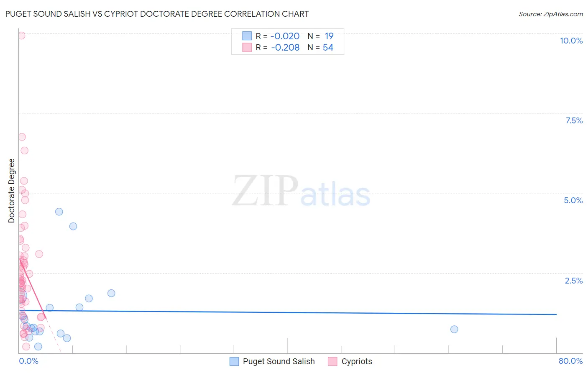
Task: Select the Puget Sound Salish legend label
Action: pos(279,361)
